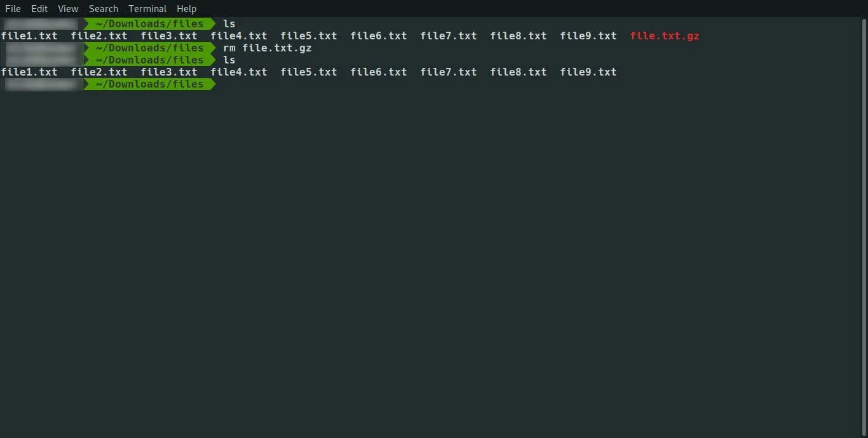Click the rm file.txt.gz command text
This screenshot has height=438, width=868.
(x=268, y=48)
